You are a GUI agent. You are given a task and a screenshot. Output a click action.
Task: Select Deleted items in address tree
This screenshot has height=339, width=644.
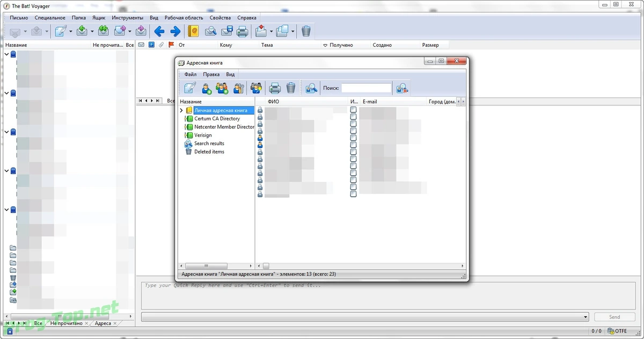209,152
